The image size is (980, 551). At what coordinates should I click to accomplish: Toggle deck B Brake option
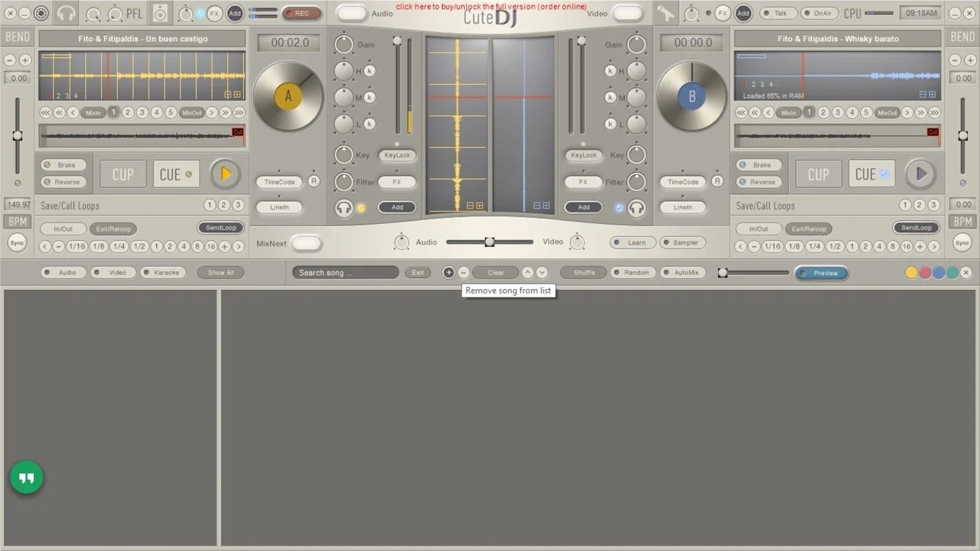point(759,165)
